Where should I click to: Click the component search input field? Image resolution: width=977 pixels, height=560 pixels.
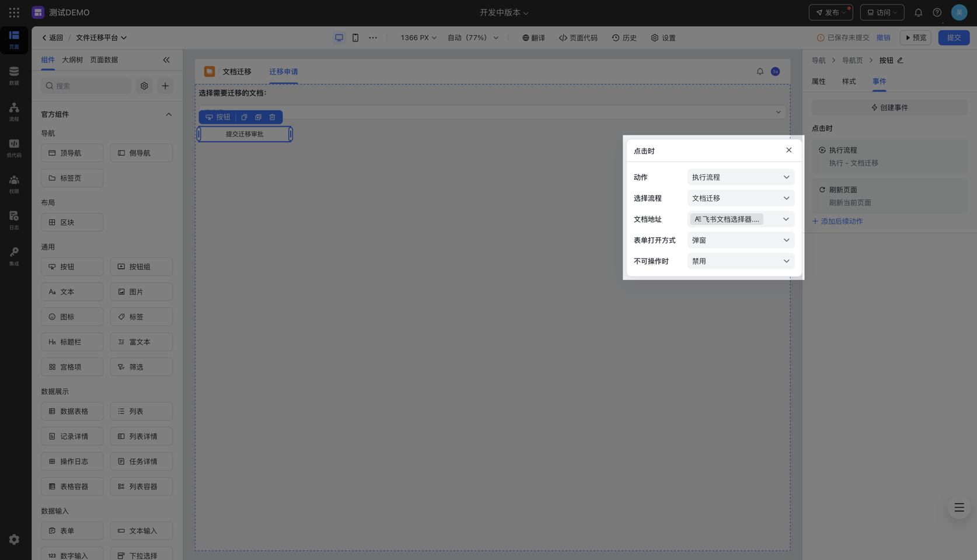tap(86, 86)
